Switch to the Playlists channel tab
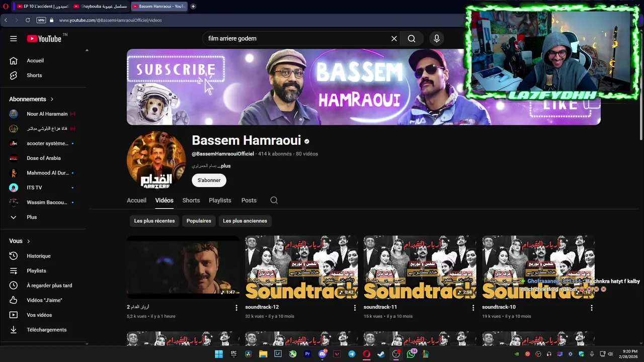The width and height of the screenshot is (644, 362). tap(220, 200)
